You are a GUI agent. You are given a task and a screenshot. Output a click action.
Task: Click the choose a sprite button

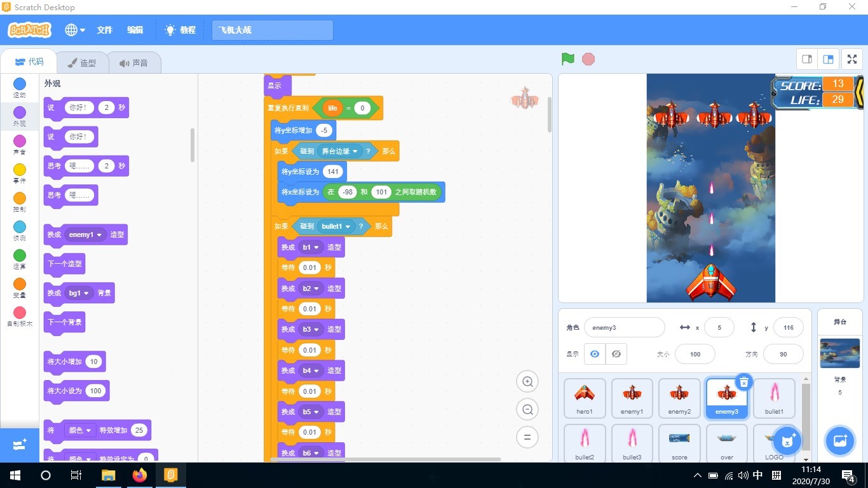click(787, 441)
